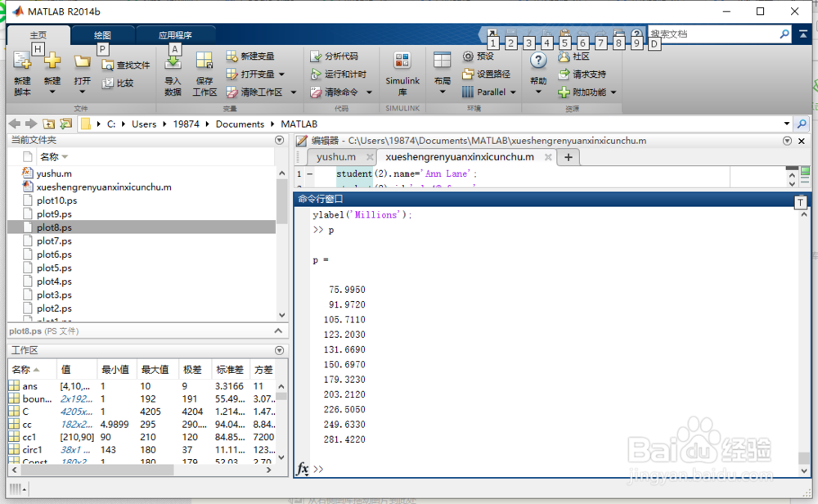
Task: Switch to the yushu.m editor tab
Action: click(335, 156)
